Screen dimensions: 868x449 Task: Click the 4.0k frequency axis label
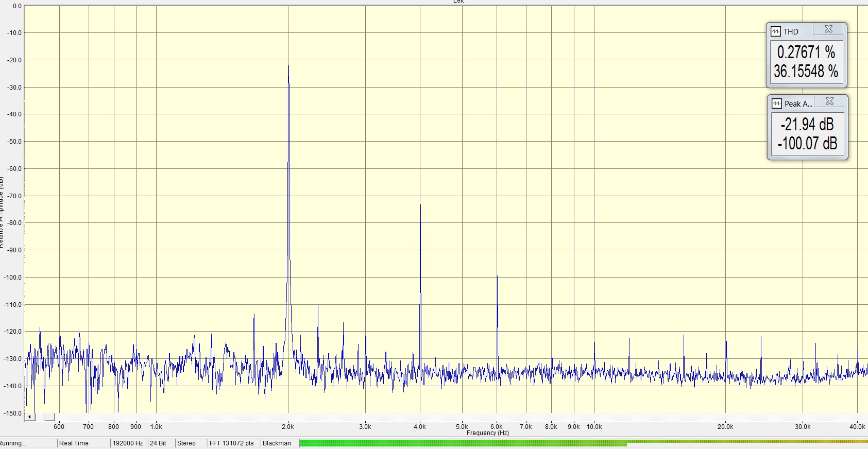[420, 427]
